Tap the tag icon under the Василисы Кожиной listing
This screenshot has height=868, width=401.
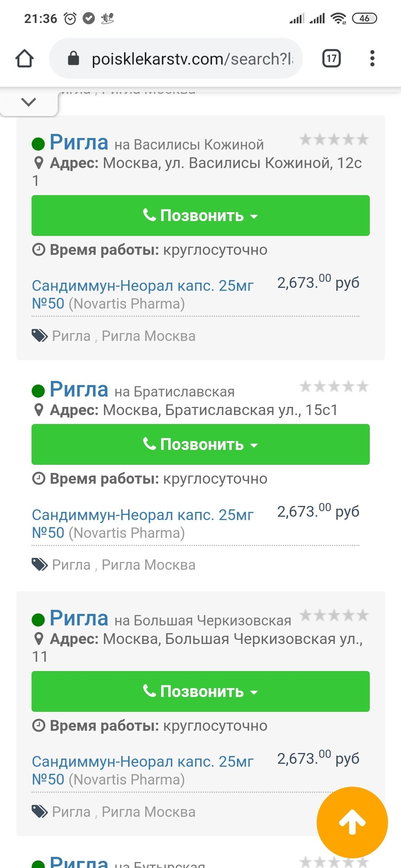(x=39, y=336)
